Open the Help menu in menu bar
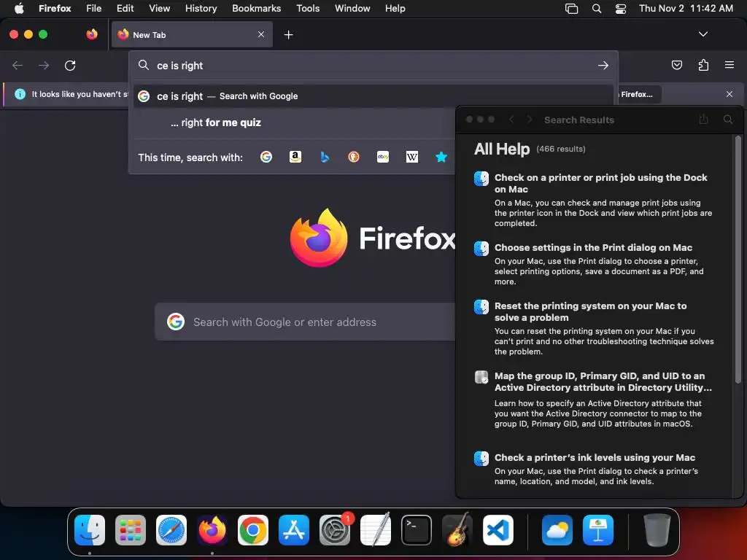 395,8
